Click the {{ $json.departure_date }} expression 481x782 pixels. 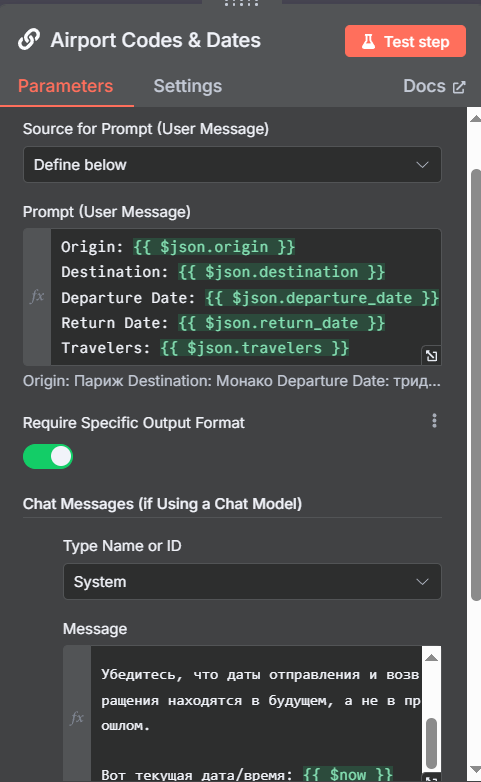pos(322,298)
